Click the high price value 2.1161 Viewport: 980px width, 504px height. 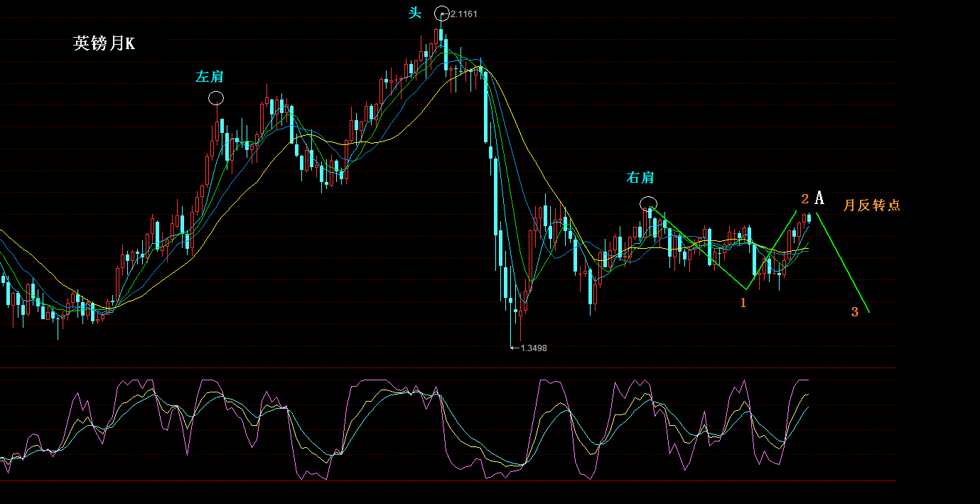coord(463,14)
